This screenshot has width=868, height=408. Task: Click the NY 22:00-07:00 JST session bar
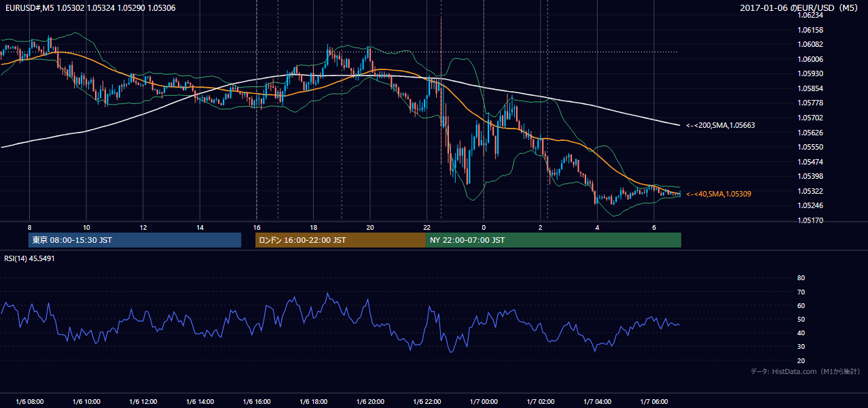[x=554, y=240]
